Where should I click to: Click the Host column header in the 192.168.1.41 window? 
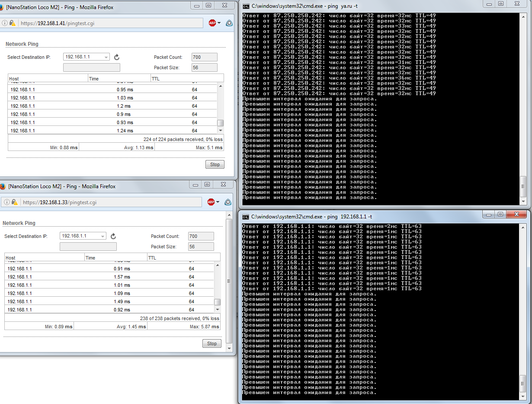pos(48,79)
